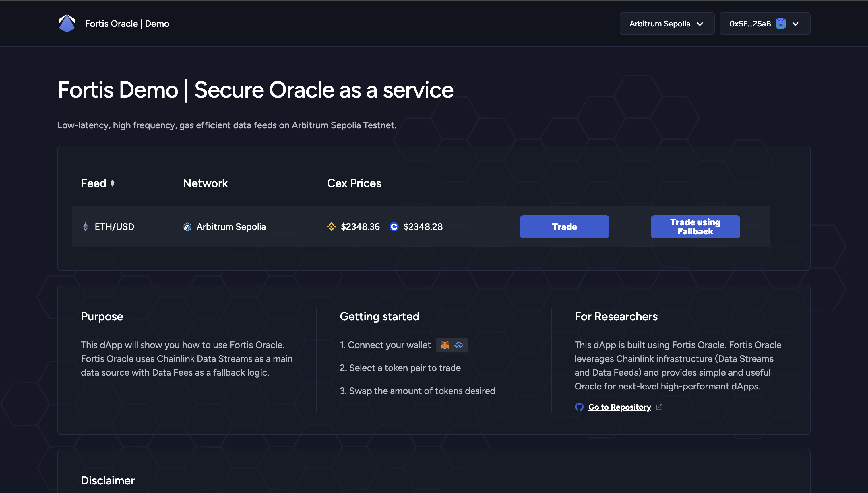Screen dimensions: 868x493
Task: Click the WalletConnect icon
Action: (459, 345)
